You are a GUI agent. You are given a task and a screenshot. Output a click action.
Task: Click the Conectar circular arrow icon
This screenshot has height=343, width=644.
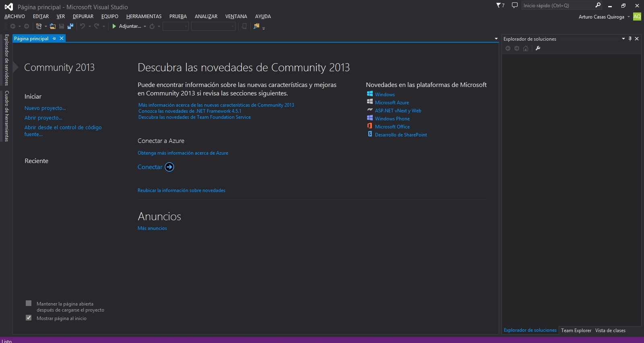169,167
